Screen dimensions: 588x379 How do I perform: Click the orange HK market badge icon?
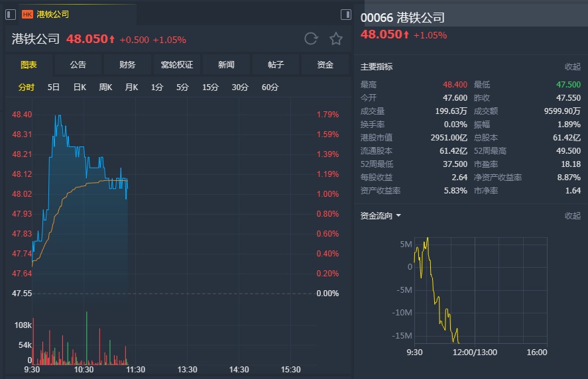click(x=27, y=15)
